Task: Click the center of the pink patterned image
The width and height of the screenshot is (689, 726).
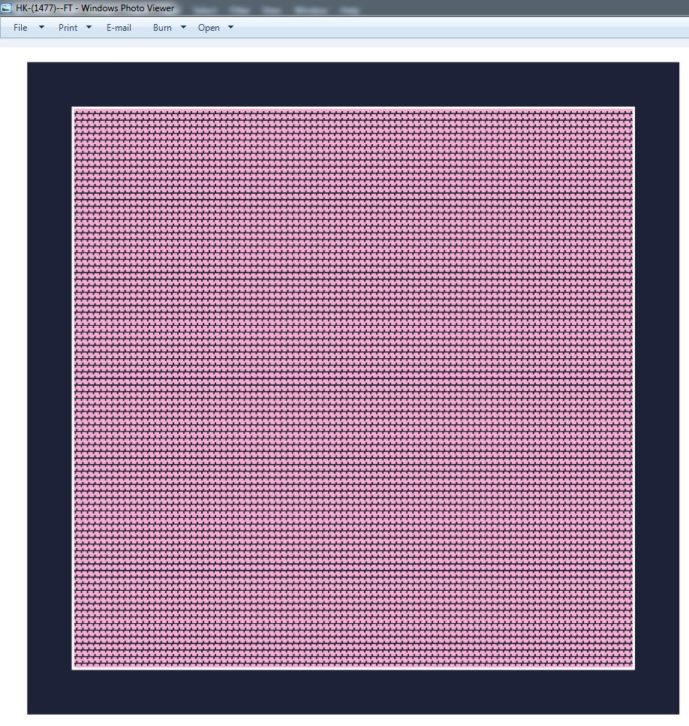Action: [353, 388]
